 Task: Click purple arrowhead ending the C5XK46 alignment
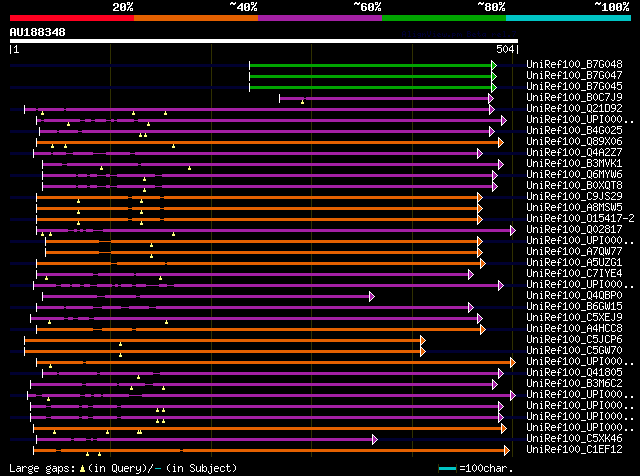[x=375, y=440]
